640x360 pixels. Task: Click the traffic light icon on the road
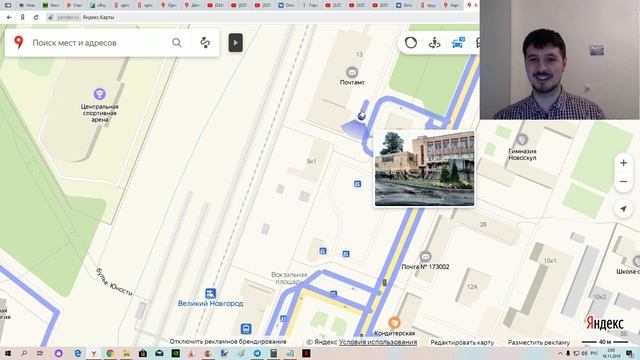pyautogui.click(x=384, y=282)
